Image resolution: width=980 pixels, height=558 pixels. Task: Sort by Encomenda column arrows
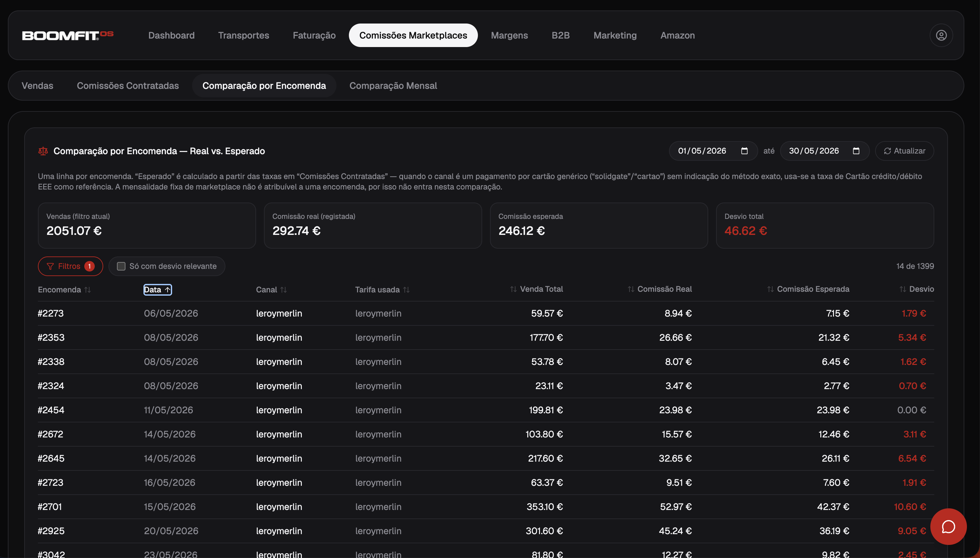pos(87,290)
